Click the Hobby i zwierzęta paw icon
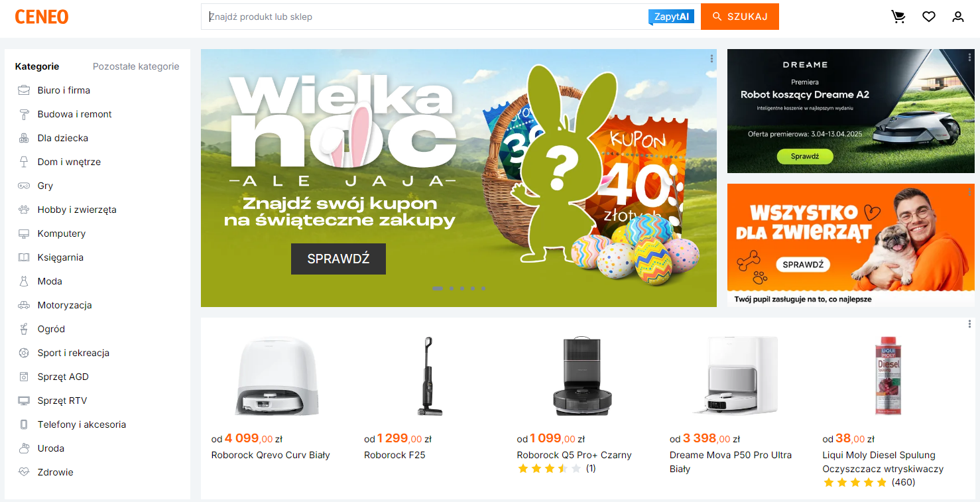 (24, 210)
